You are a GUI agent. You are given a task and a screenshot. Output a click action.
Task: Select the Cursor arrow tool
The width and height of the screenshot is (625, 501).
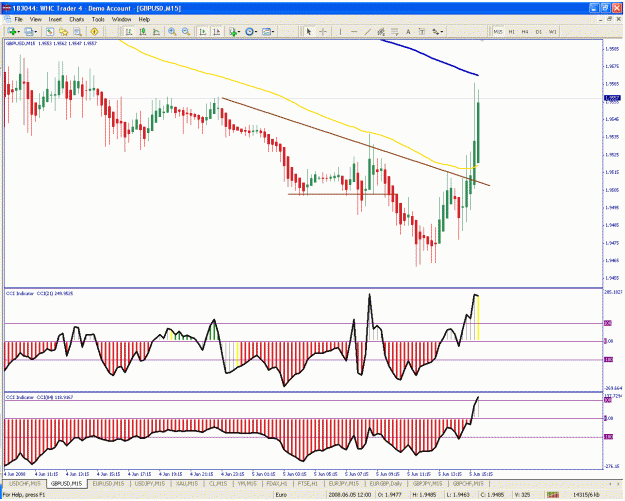point(309,31)
